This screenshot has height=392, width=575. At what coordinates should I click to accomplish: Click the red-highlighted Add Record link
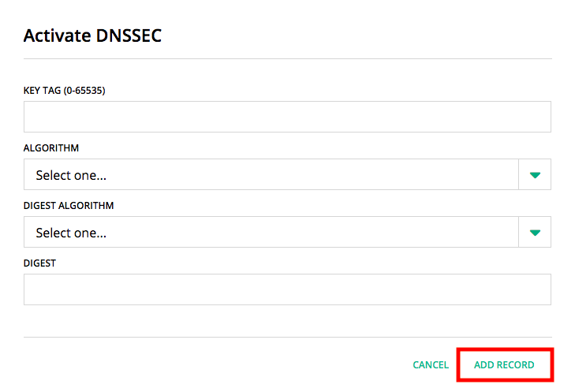504,365
